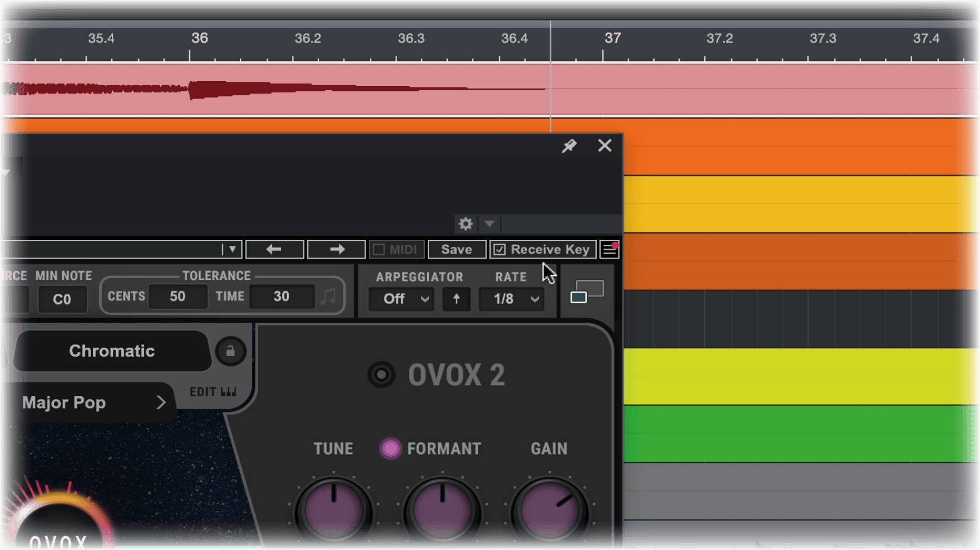Edit the Min Note C0 field
The image size is (980, 550).
pyautogui.click(x=62, y=299)
